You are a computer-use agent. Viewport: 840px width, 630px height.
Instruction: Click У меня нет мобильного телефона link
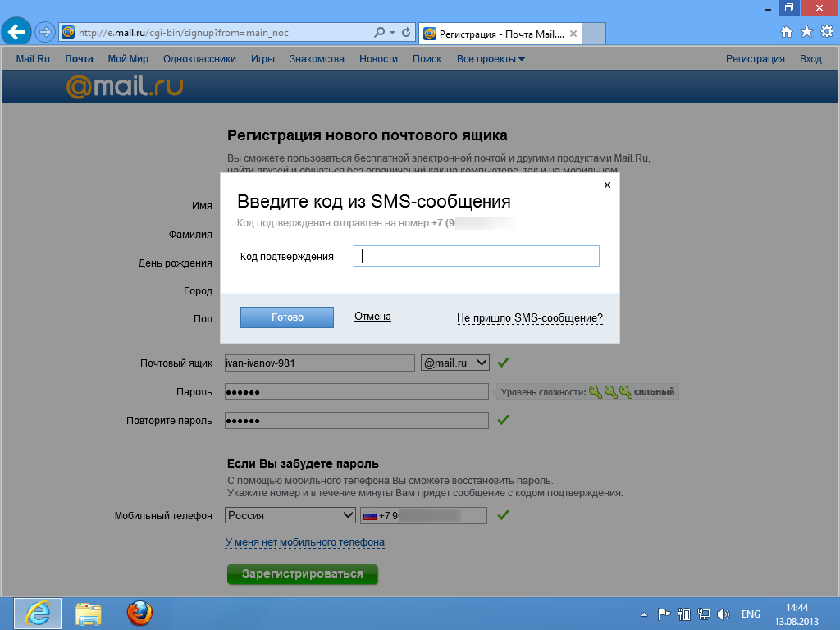(305, 541)
